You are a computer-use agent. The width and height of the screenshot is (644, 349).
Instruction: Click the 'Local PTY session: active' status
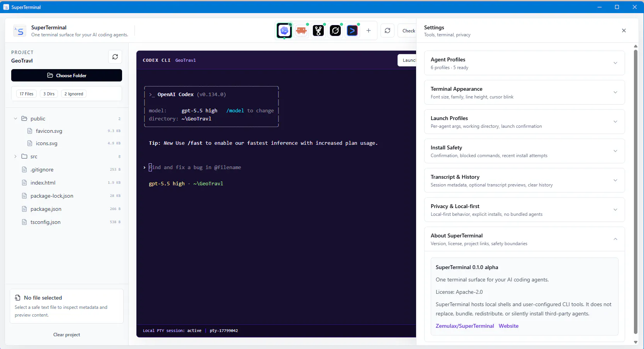pyautogui.click(x=172, y=330)
